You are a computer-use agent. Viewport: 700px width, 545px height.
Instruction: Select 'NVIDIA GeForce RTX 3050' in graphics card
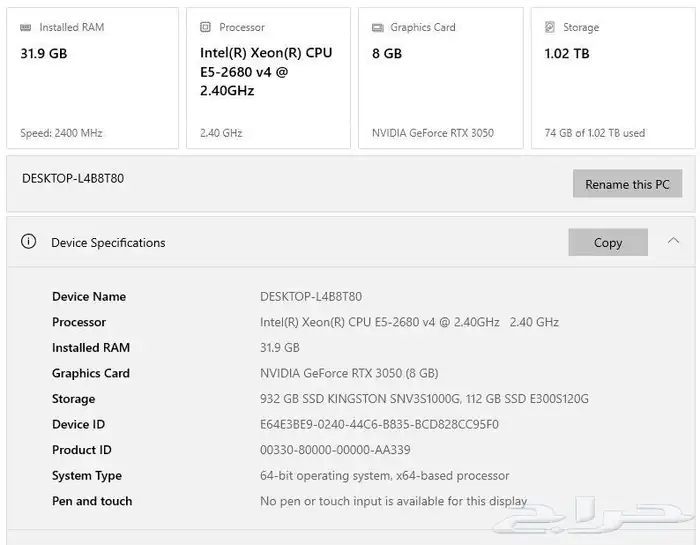433,133
